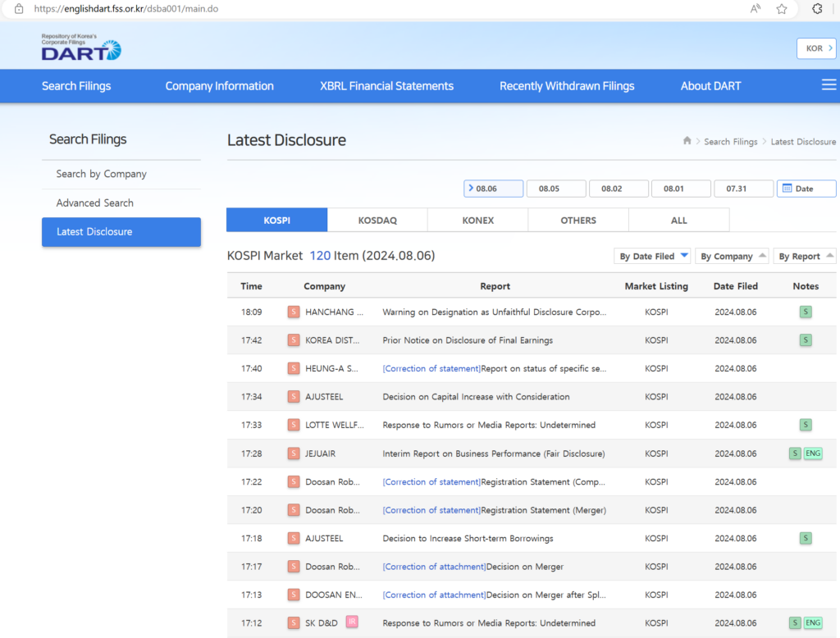The image size is (840, 638).
Task: Click the orange S icon in the 17:34 AJUSTEEL row
Action: 294,397
